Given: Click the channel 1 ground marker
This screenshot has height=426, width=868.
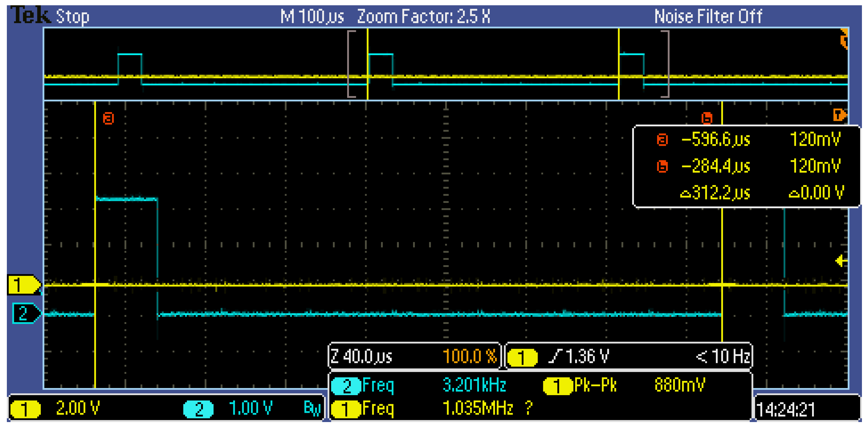Looking at the screenshot, I should click(23, 285).
